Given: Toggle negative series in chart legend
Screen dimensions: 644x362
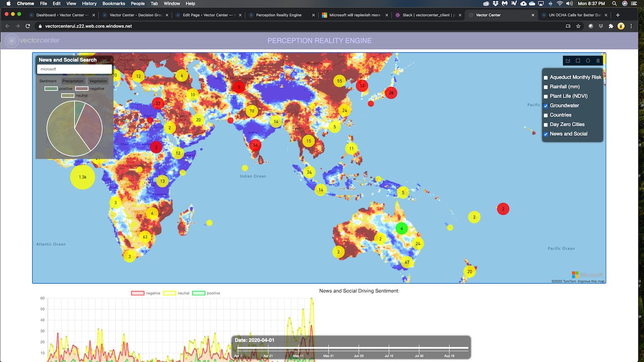Looking at the screenshot, I should point(146,293).
